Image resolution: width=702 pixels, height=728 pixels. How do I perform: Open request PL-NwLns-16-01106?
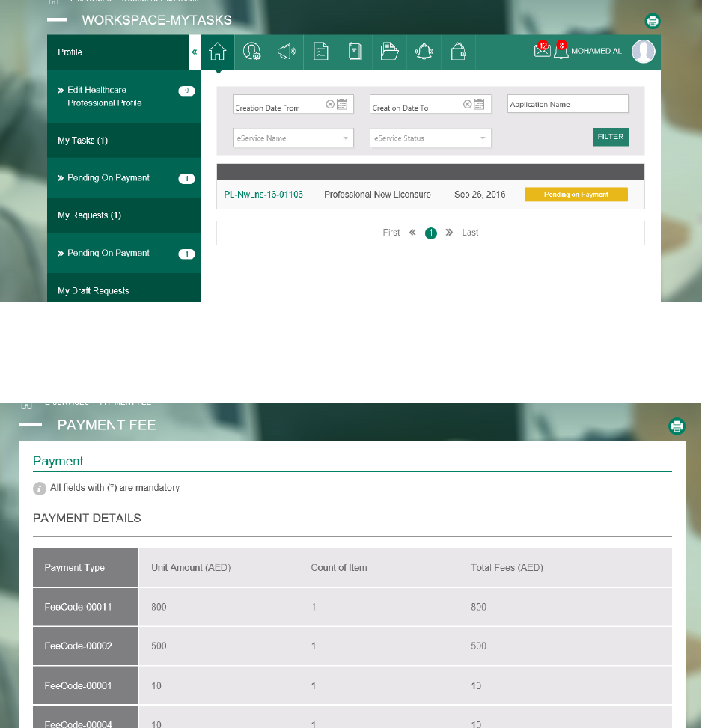263,195
